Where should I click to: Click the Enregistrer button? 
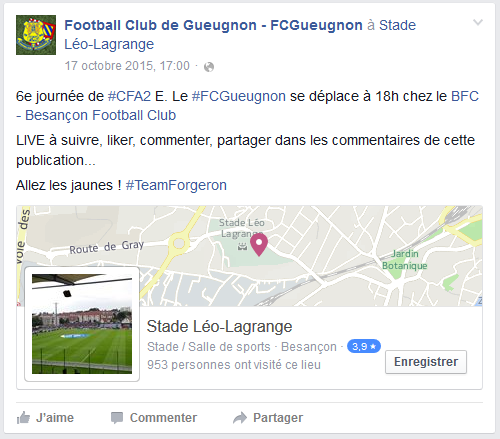pos(426,362)
